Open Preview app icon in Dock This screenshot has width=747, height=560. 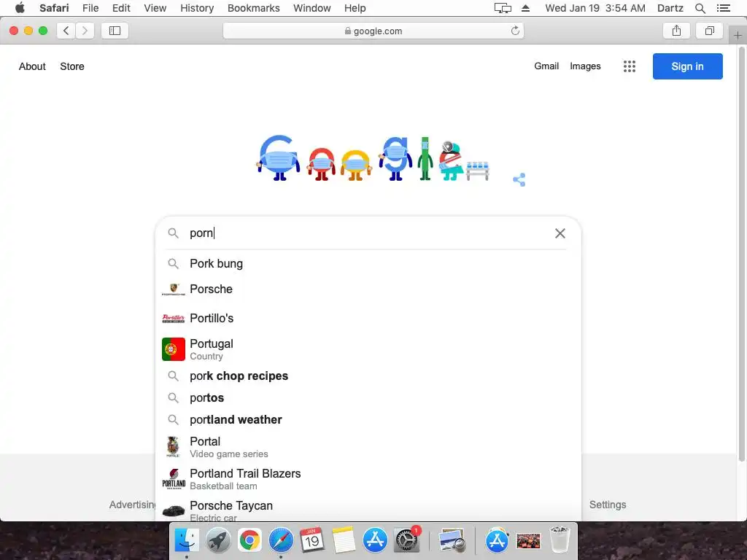pyautogui.click(x=452, y=540)
